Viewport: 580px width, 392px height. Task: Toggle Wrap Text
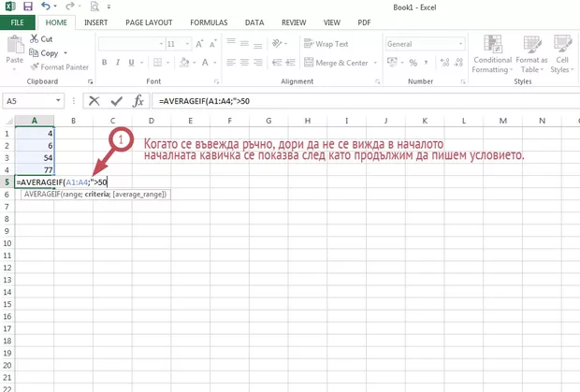pyautogui.click(x=326, y=44)
